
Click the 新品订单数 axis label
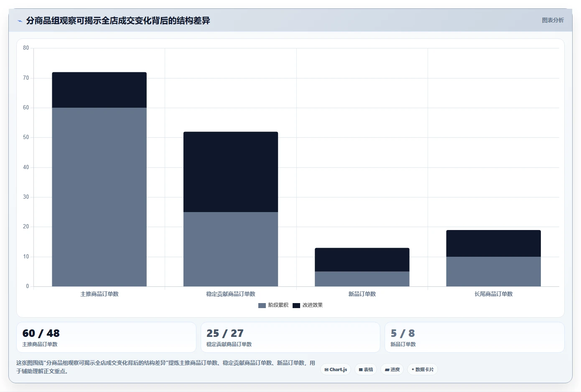click(x=362, y=294)
